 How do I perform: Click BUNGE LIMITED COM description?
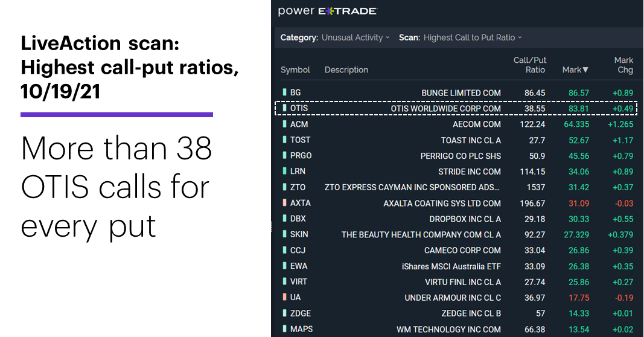click(461, 93)
